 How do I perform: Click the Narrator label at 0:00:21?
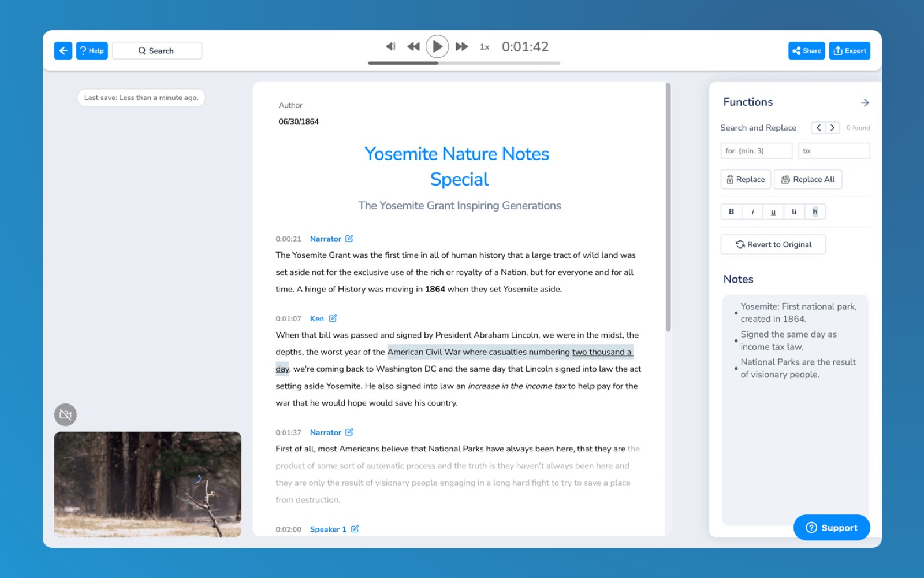[x=326, y=239]
